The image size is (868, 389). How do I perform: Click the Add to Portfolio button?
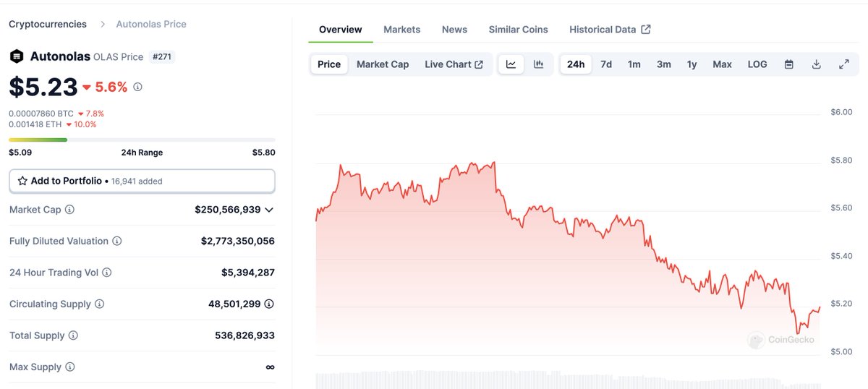pos(142,181)
